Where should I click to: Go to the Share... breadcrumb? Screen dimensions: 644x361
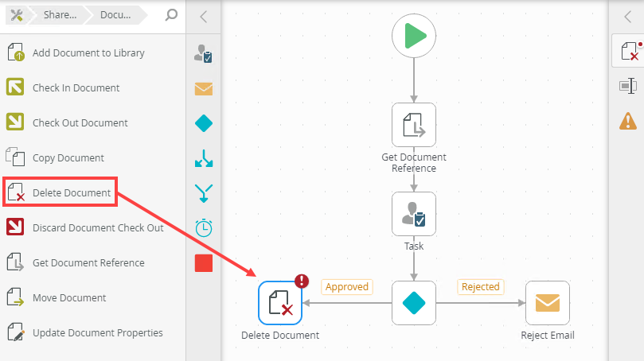point(60,15)
